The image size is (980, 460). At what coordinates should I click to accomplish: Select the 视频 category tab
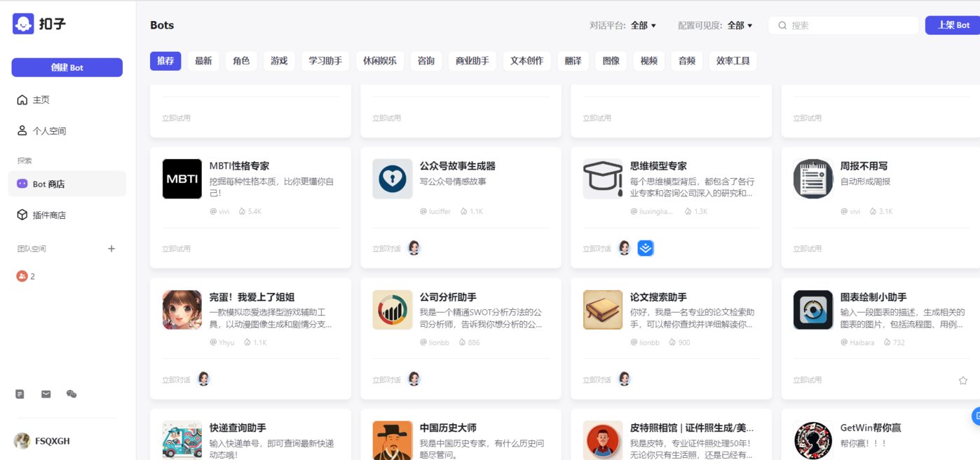point(649,61)
